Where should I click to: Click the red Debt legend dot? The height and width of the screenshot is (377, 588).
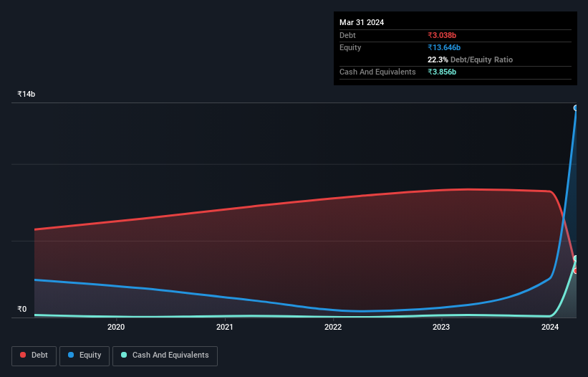[x=23, y=355]
